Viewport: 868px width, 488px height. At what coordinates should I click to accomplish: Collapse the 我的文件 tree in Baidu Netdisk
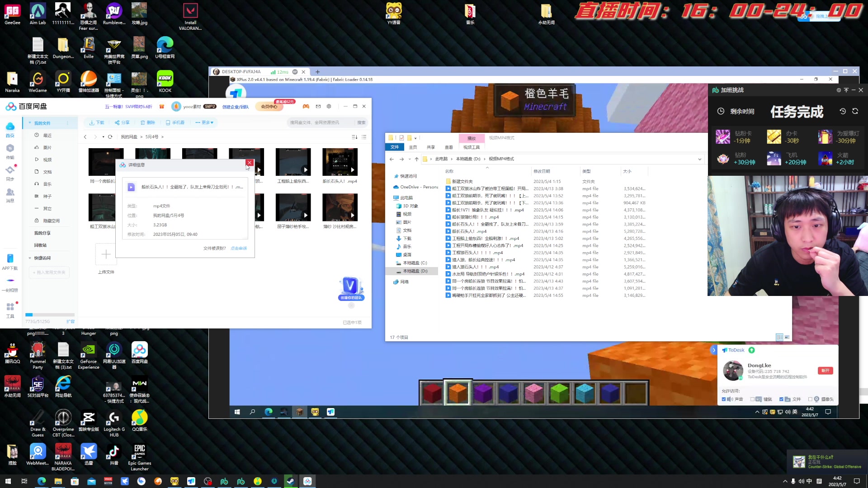[30, 123]
